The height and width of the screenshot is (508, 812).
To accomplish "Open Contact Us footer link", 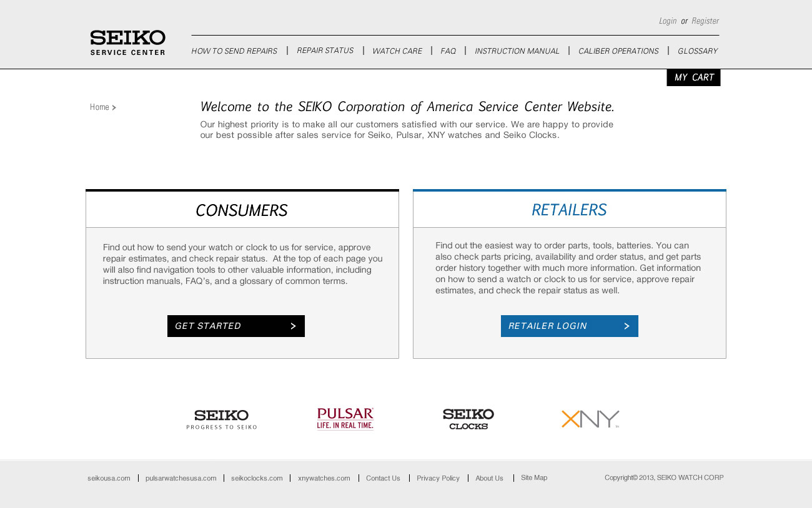I will pos(383,478).
